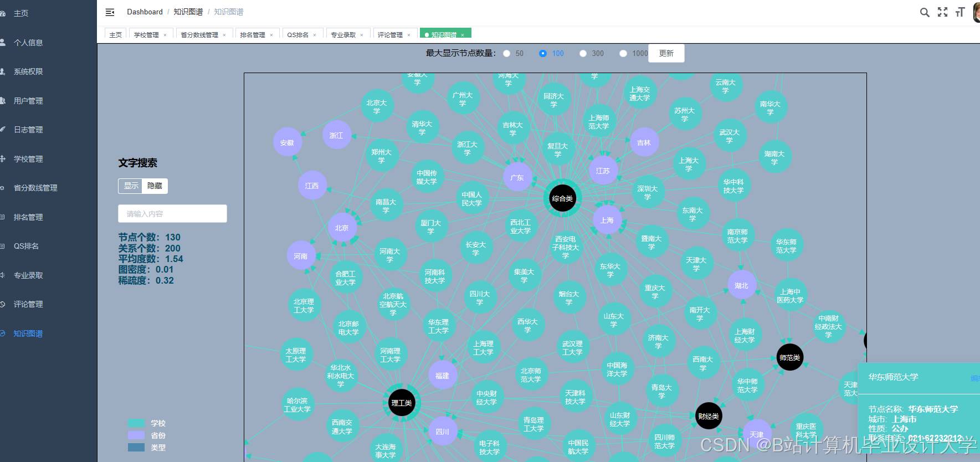Close the QS排名 tab
Viewport: 980px width, 462px height.
pyautogui.click(x=315, y=35)
